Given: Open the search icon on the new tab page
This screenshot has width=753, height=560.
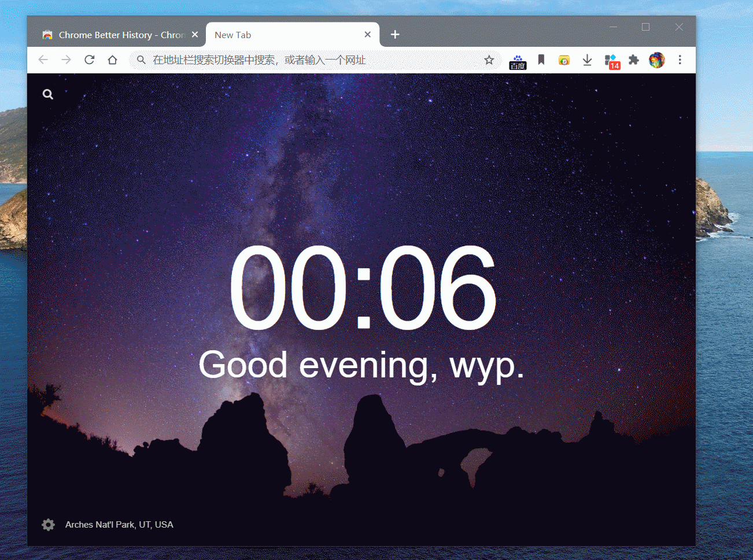Looking at the screenshot, I should (48, 94).
